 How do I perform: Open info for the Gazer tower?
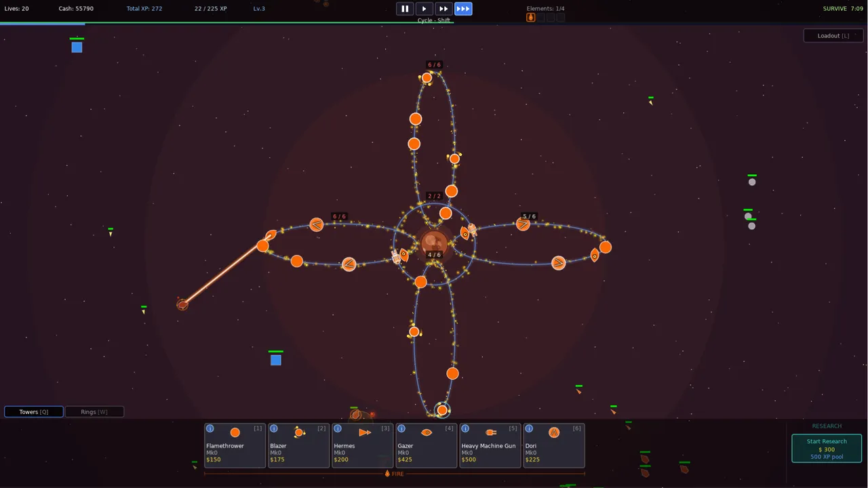(x=401, y=428)
